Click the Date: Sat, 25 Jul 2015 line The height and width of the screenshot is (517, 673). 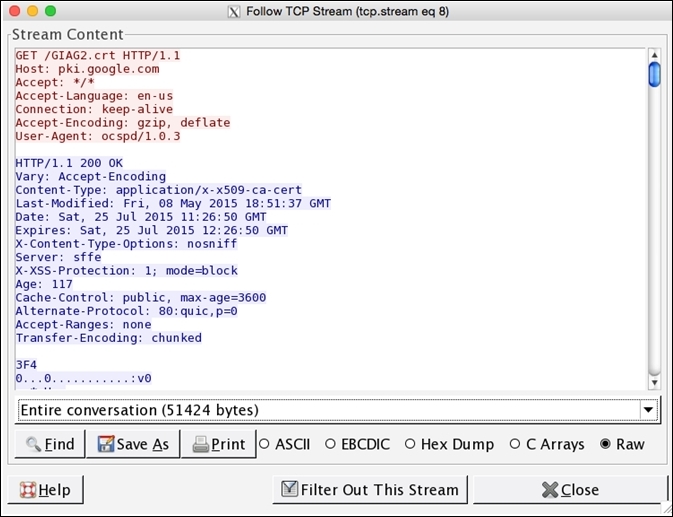[x=141, y=217]
